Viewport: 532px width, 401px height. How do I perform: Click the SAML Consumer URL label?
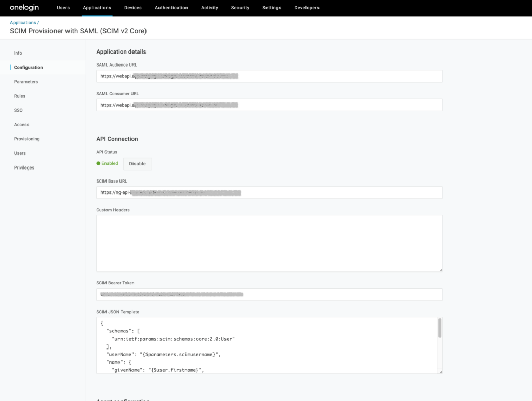tap(117, 94)
